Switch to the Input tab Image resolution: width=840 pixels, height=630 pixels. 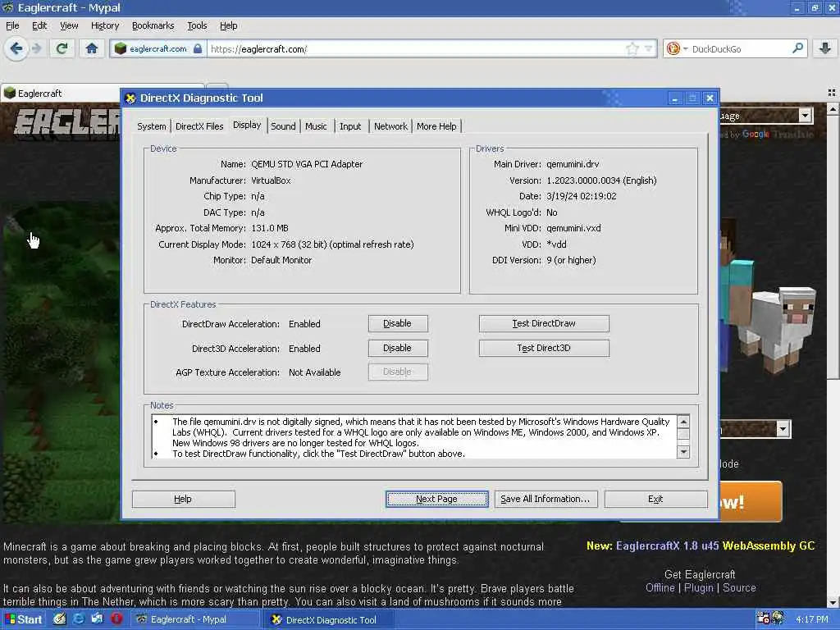tap(350, 126)
